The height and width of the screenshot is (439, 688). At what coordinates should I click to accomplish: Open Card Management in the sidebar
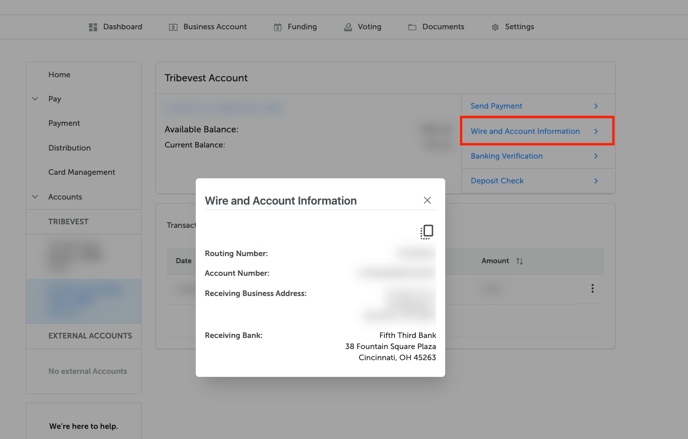point(82,172)
